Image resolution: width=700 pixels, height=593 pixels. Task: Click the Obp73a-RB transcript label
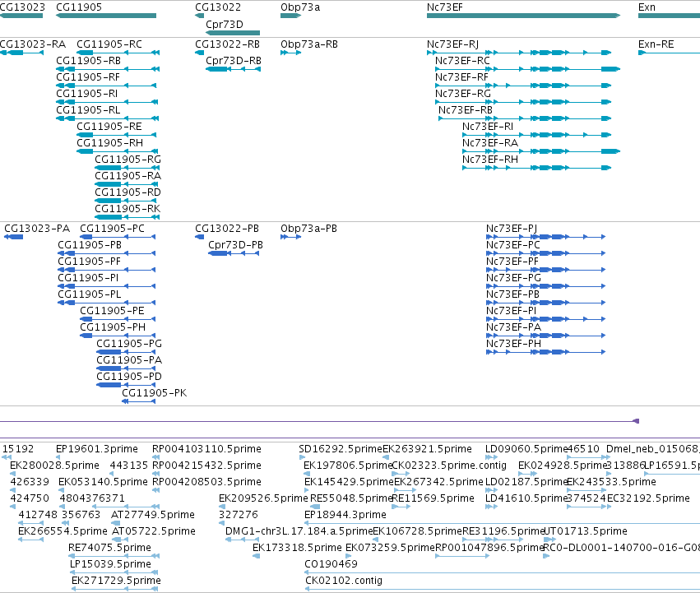pos(309,44)
